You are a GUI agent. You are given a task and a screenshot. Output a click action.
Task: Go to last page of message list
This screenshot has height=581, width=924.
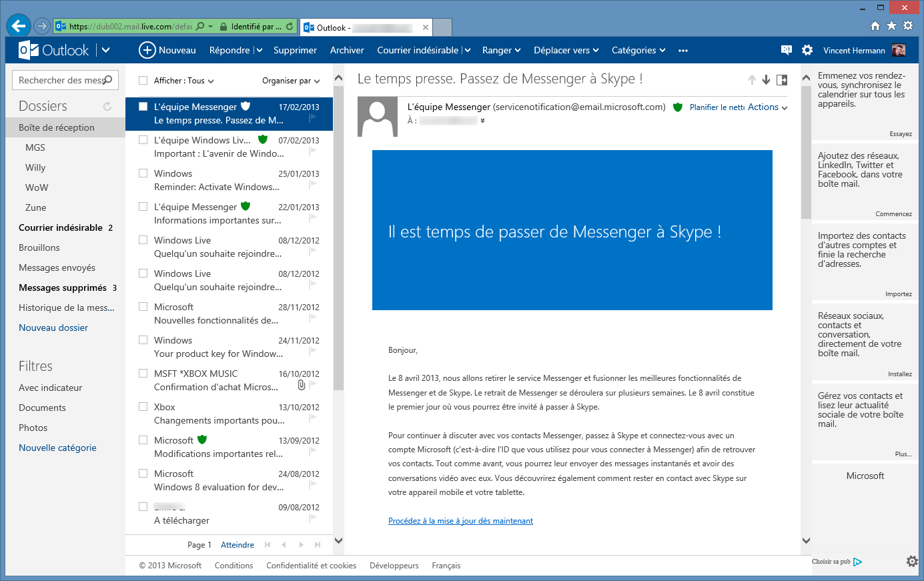(x=318, y=545)
